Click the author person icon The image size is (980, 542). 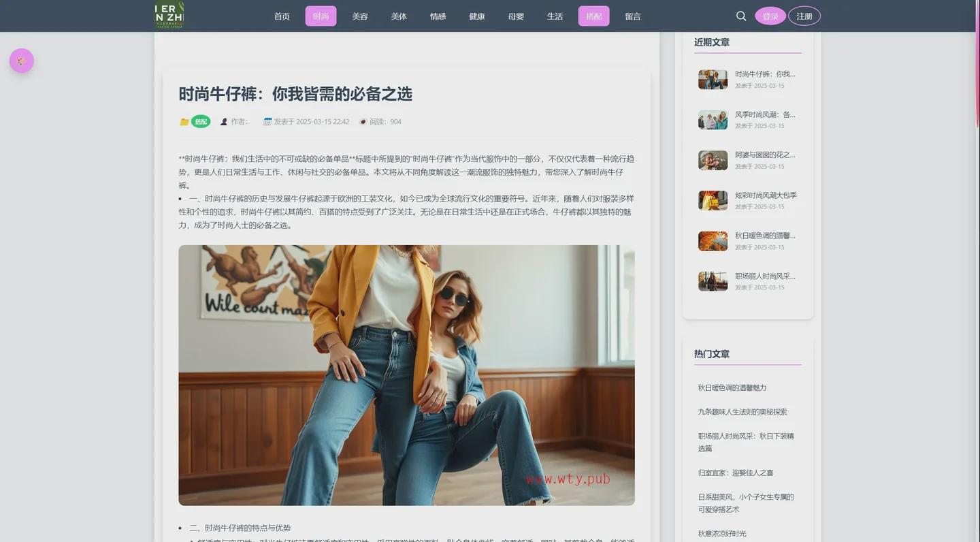coord(224,122)
